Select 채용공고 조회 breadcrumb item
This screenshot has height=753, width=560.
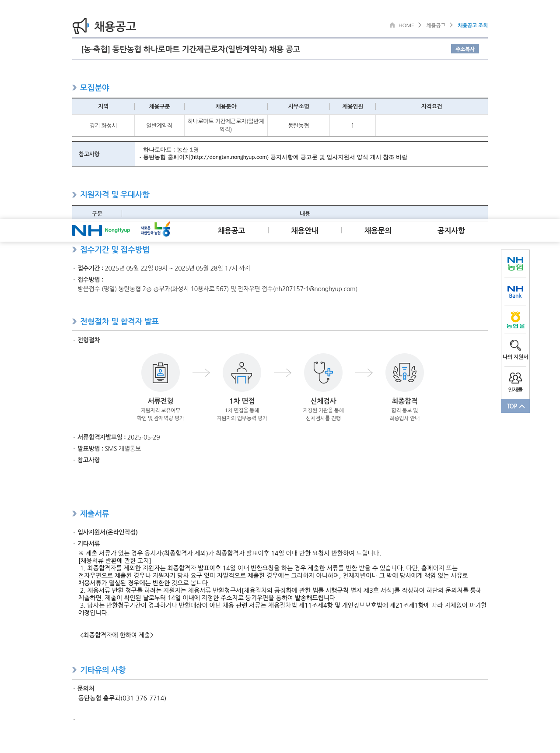(472, 25)
